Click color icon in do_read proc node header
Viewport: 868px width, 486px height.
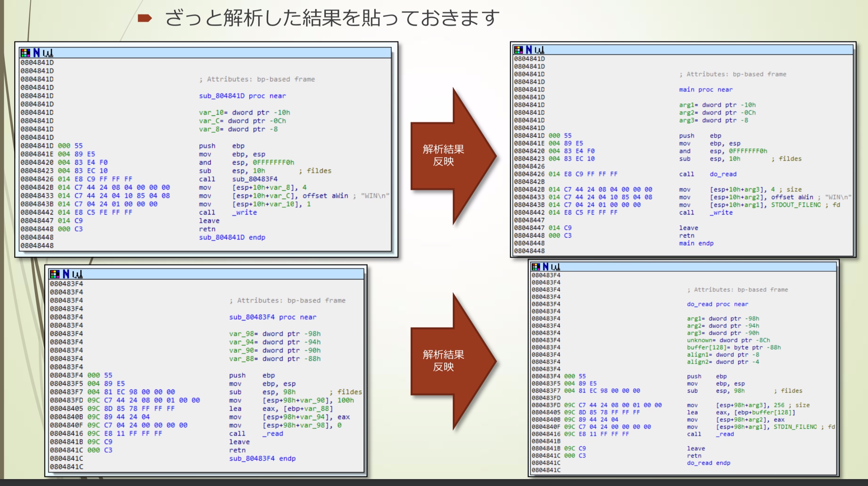coord(536,266)
